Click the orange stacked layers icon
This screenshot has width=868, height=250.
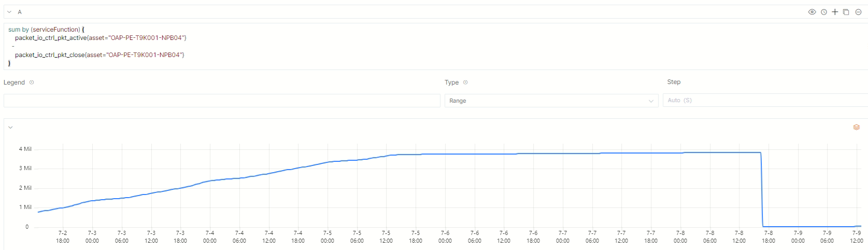pos(856,127)
